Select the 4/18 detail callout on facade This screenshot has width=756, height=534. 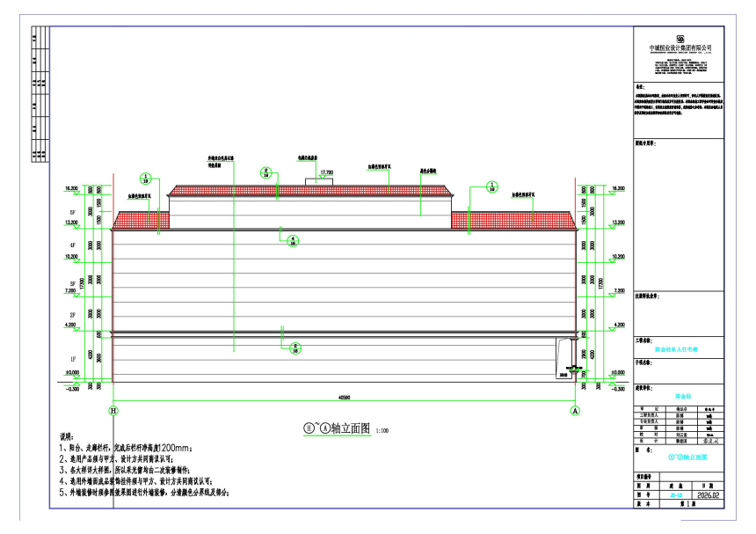coord(295,240)
